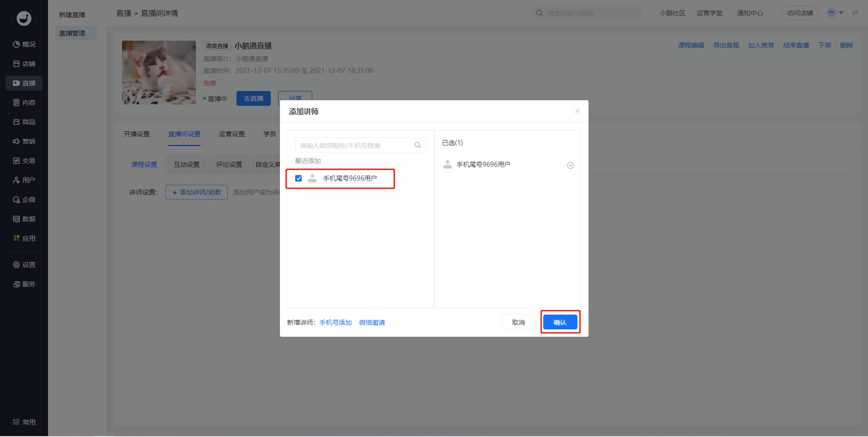This screenshot has width=868, height=437.
Task: Open 数据 data section in sidebar
Action: point(24,219)
